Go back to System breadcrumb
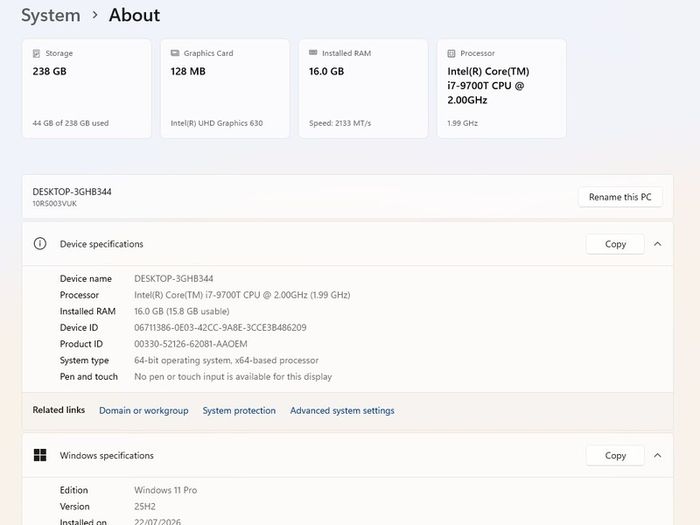The width and height of the screenshot is (700, 525). (51, 15)
